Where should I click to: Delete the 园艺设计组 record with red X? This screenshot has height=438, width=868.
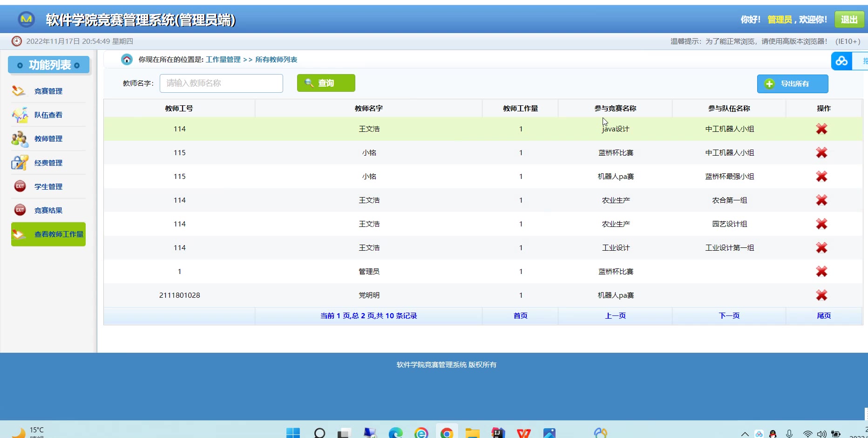821,224
